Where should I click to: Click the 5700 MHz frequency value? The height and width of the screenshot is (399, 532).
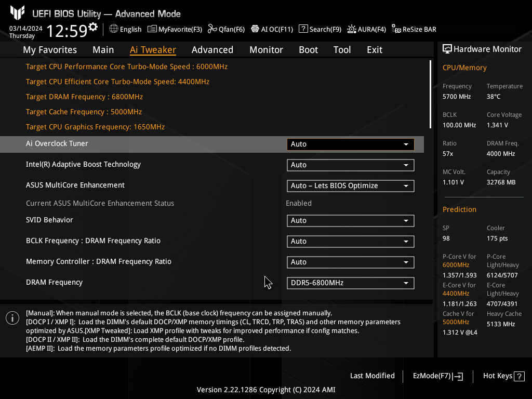457,97
